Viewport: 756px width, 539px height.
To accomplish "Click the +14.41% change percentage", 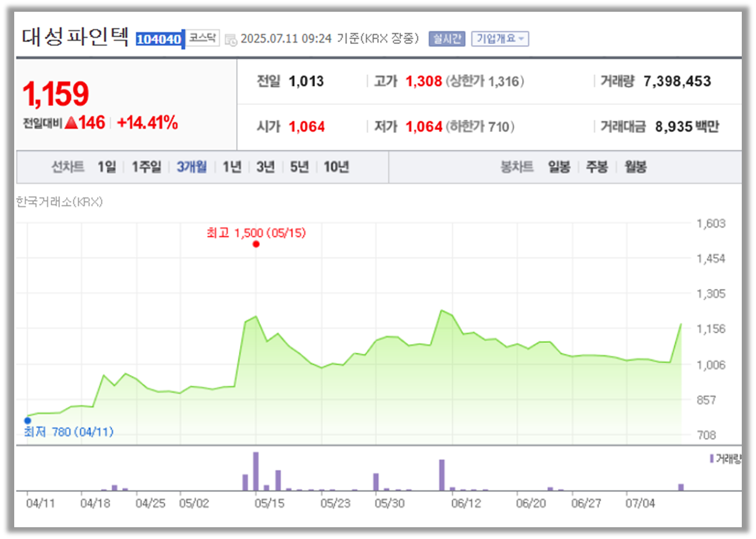I will 147,123.
